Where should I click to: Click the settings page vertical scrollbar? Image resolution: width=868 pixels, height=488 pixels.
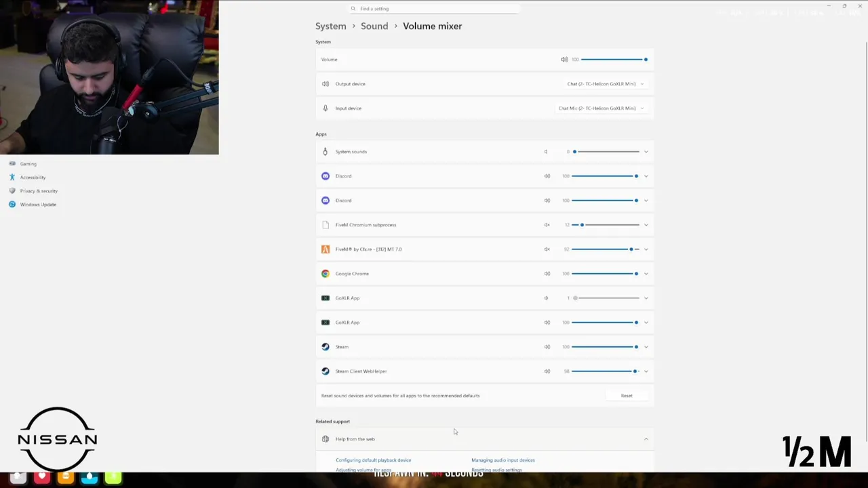[x=865, y=241]
